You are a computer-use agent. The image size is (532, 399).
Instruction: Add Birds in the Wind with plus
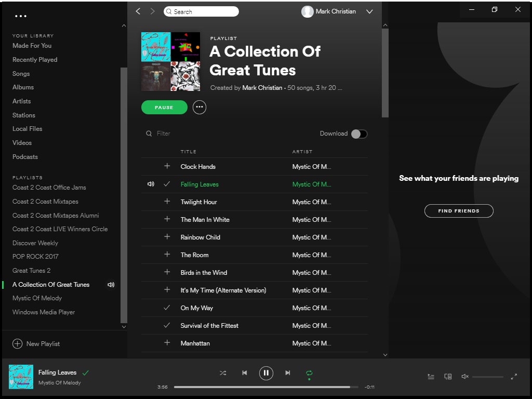[x=167, y=272]
